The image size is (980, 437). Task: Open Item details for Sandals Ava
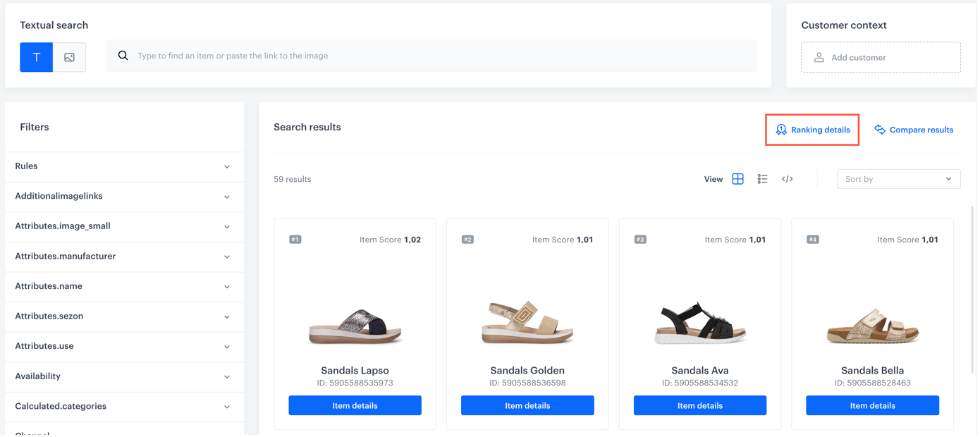click(x=699, y=405)
